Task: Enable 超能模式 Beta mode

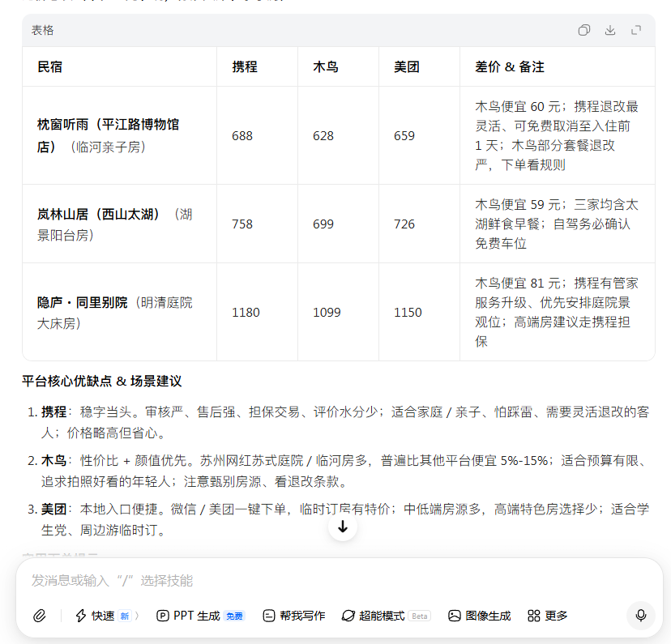Action: coord(381,616)
